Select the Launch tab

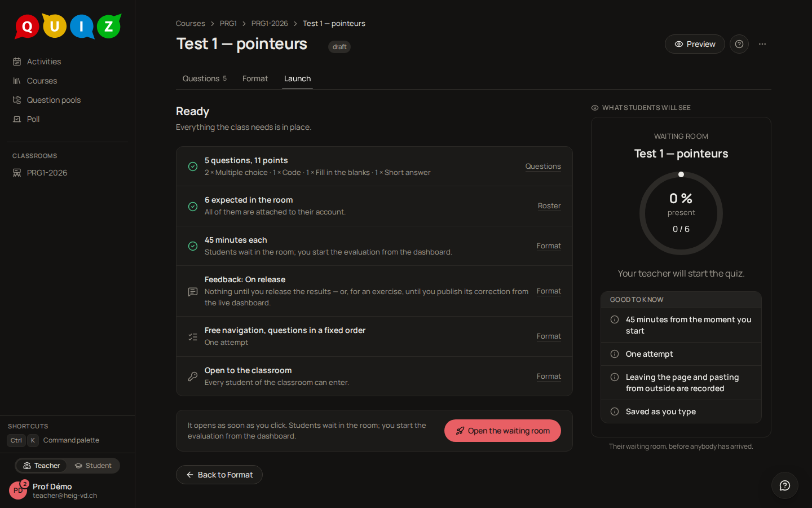(297, 78)
